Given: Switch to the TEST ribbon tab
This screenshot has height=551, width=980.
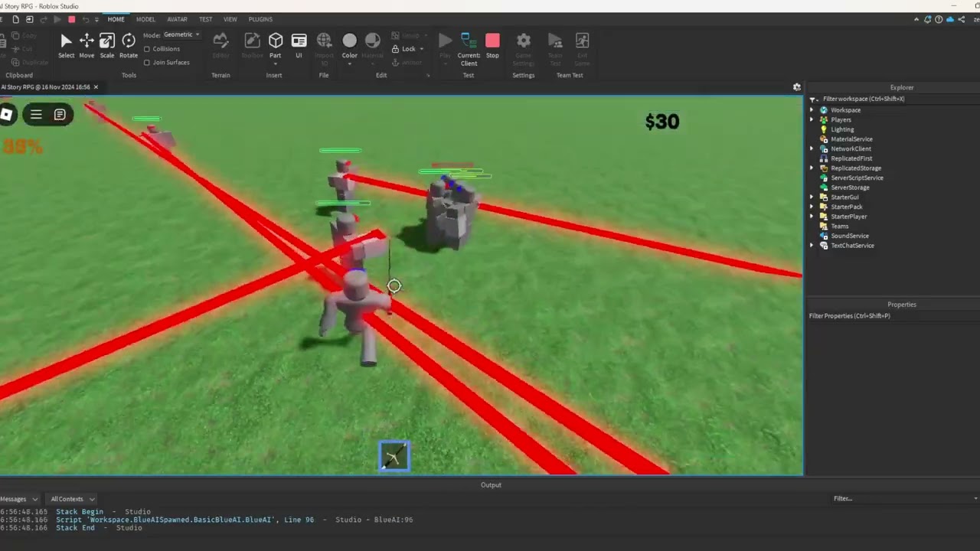Looking at the screenshot, I should pos(205,19).
